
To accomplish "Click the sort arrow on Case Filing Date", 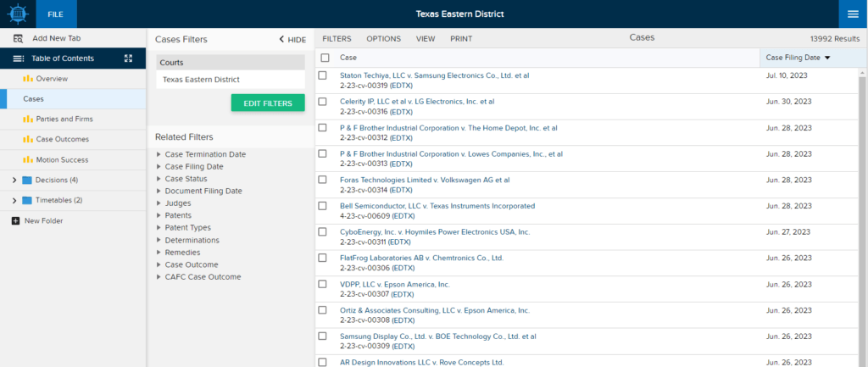I will 827,58.
